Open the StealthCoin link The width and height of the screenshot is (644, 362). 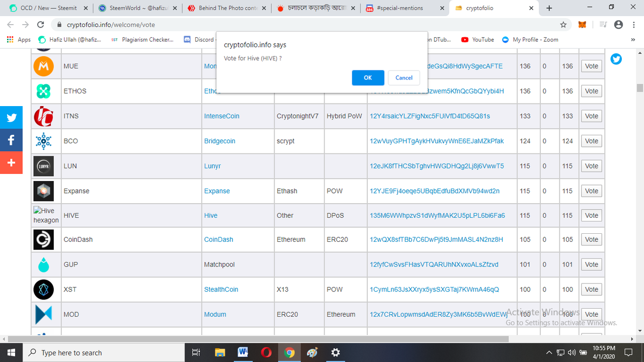(x=221, y=290)
